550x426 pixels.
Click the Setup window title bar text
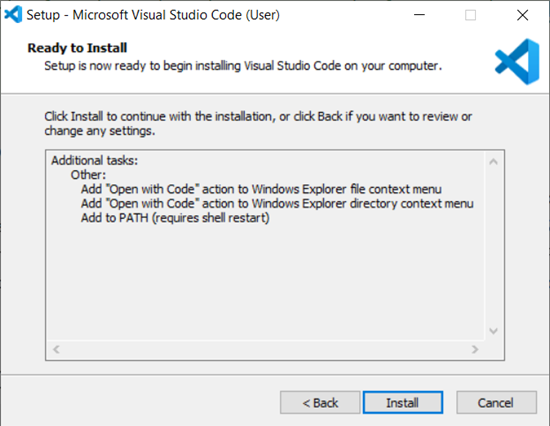click(153, 15)
